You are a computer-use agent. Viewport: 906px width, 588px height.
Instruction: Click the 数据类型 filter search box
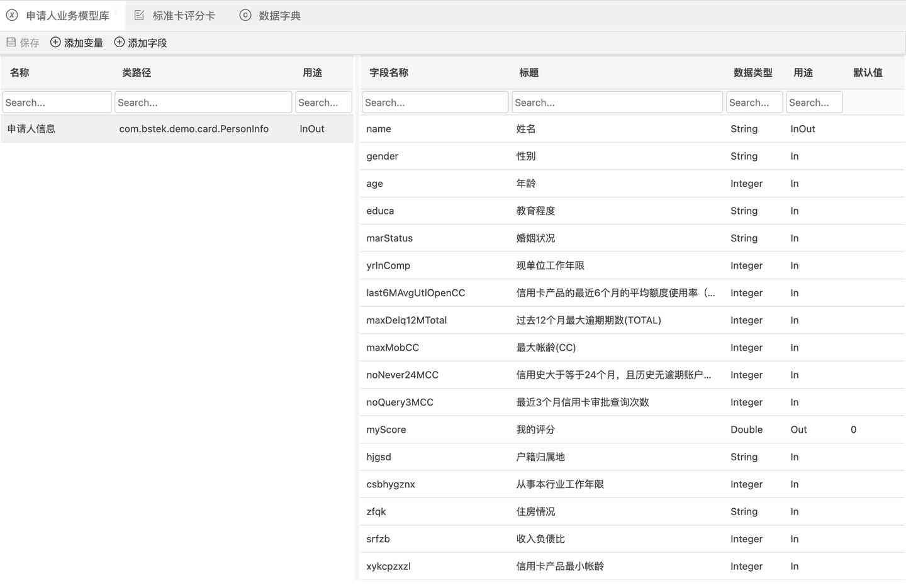pyautogui.click(x=754, y=103)
